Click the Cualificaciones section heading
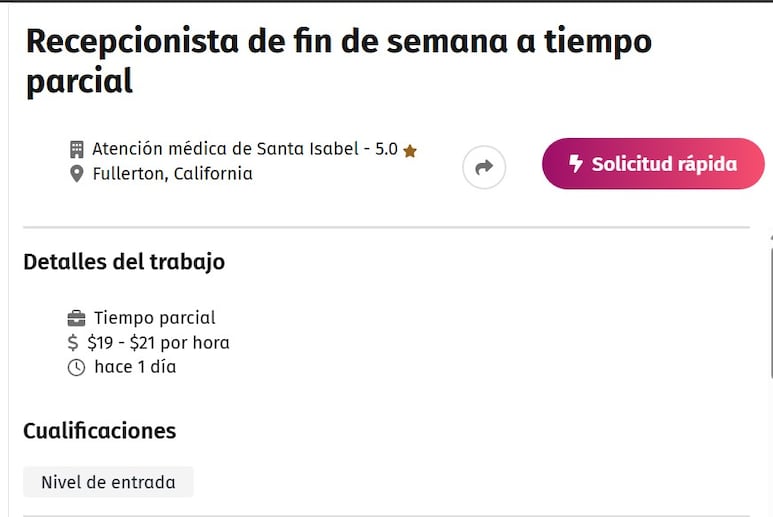This screenshot has height=517, width=773. 100,431
